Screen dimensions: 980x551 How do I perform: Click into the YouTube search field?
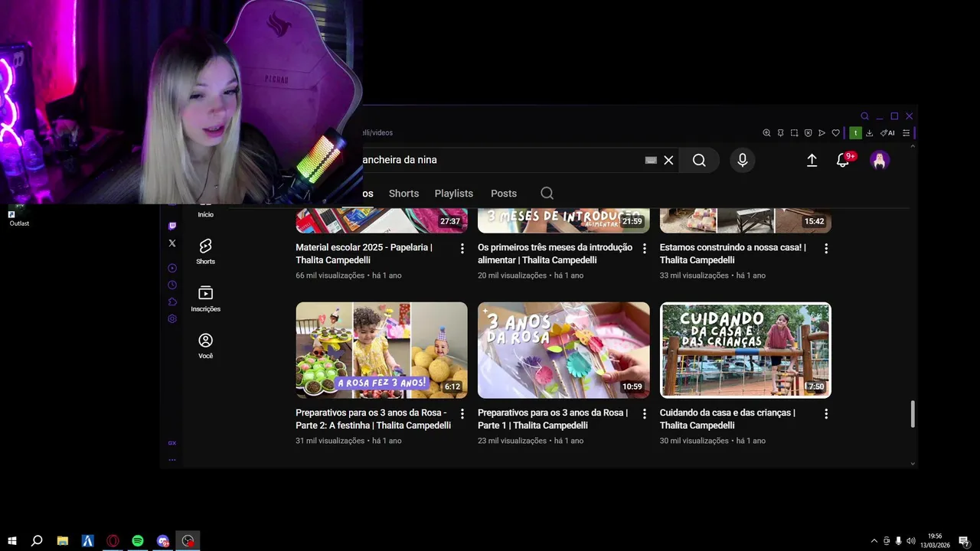[501, 160]
